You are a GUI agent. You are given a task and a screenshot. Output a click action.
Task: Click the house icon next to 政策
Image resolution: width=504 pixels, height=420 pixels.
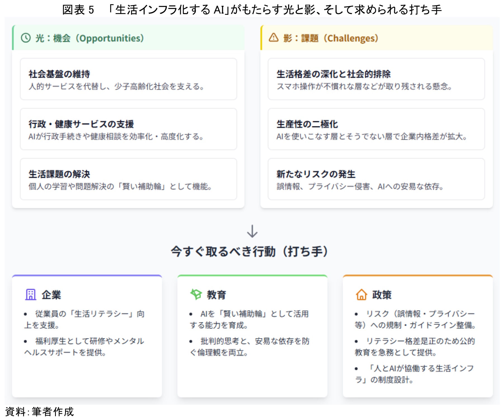(x=361, y=295)
